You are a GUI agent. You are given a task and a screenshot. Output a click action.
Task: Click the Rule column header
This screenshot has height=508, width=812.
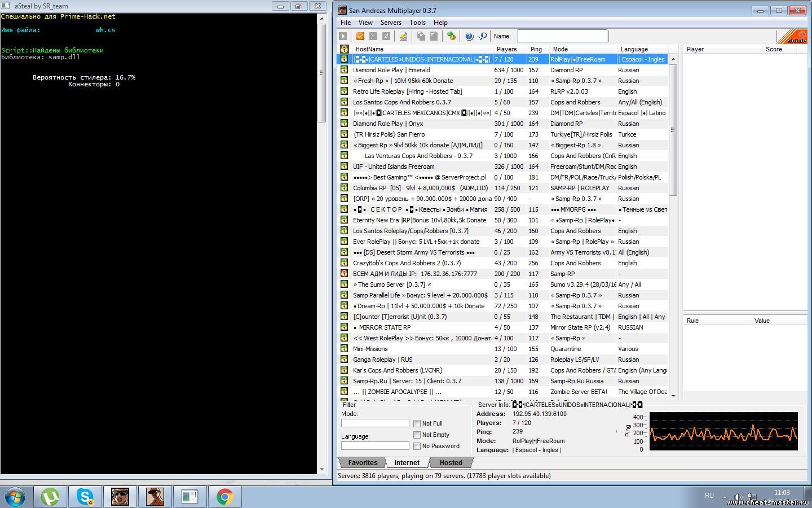click(x=717, y=321)
